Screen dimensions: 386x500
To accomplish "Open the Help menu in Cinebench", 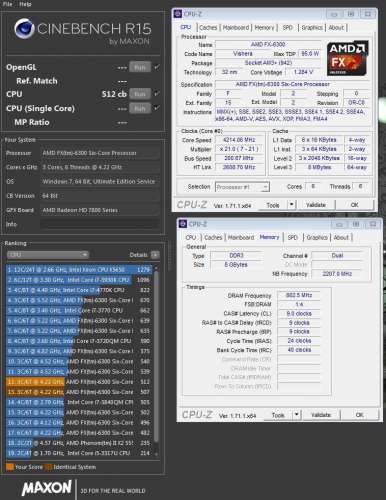I will (25, 4).
